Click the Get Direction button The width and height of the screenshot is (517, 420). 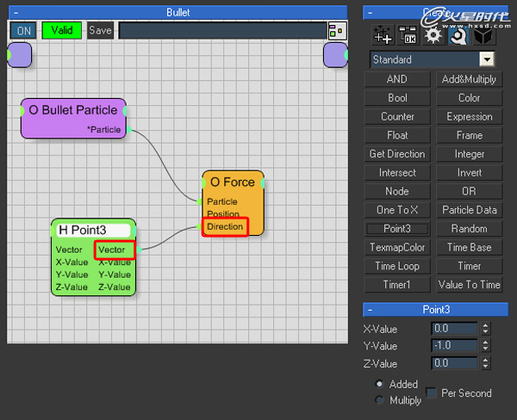[x=397, y=154]
